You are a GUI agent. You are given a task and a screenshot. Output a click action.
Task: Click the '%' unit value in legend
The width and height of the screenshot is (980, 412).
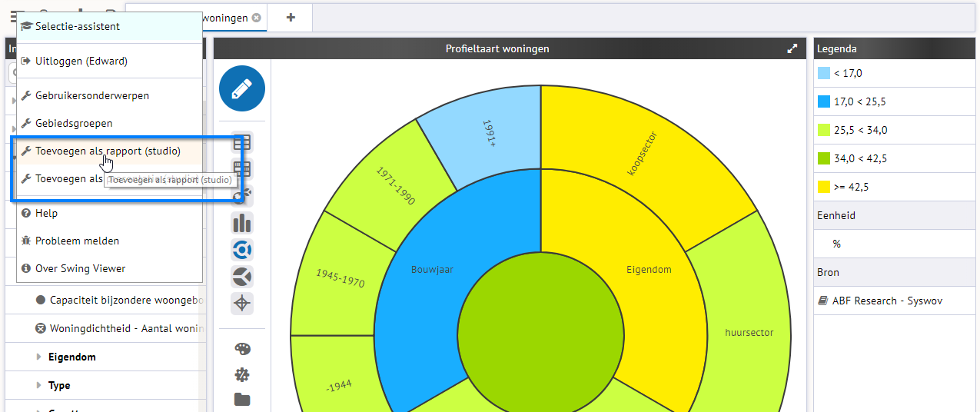pos(837,244)
